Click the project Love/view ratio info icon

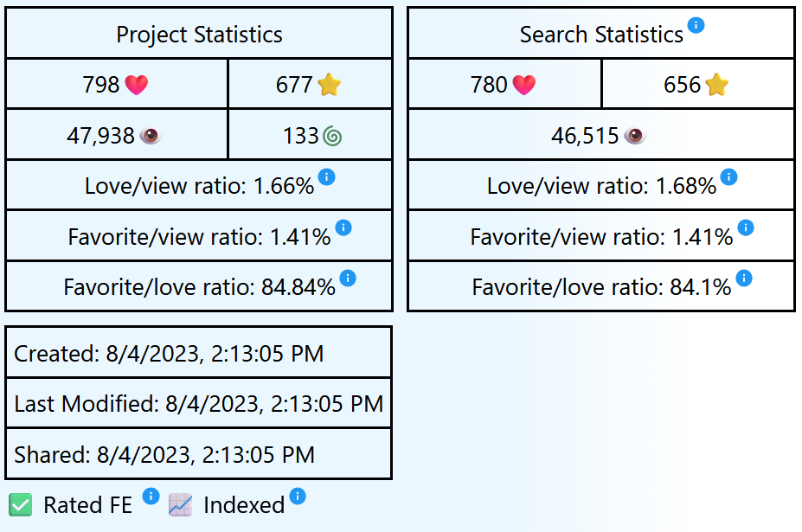(x=326, y=177)
